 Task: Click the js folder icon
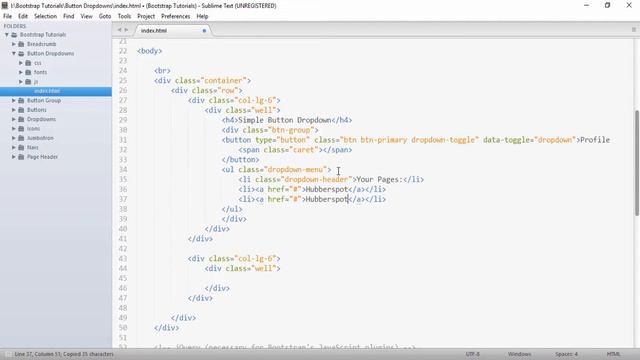(x=28, y=82)
